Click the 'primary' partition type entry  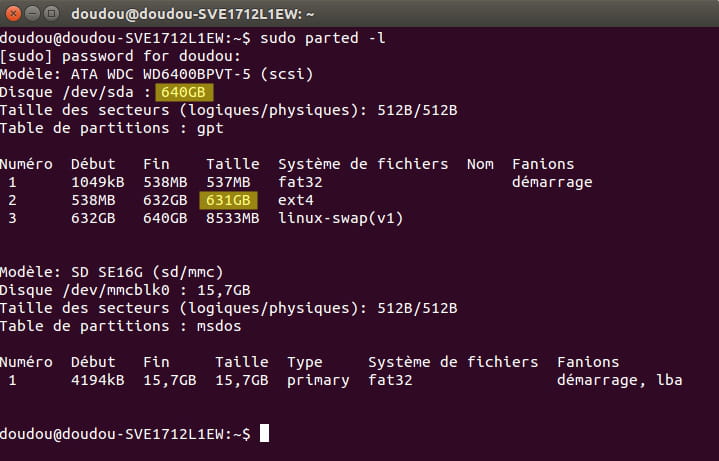[318, 381]
